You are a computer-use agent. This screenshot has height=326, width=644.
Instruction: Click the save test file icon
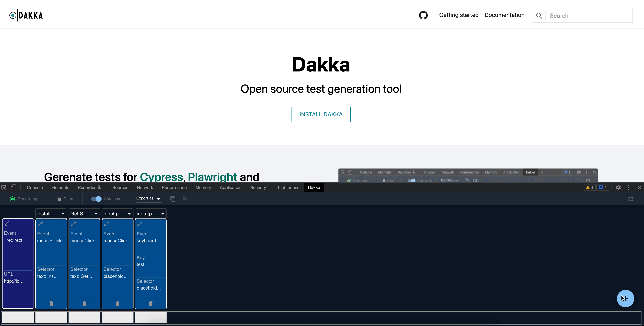tap(184, 199)
